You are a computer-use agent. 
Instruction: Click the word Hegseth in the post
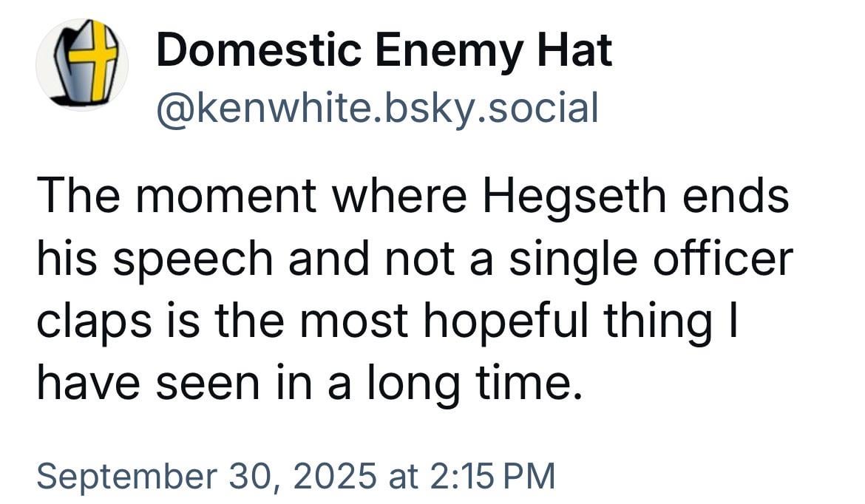click(575, 198)
